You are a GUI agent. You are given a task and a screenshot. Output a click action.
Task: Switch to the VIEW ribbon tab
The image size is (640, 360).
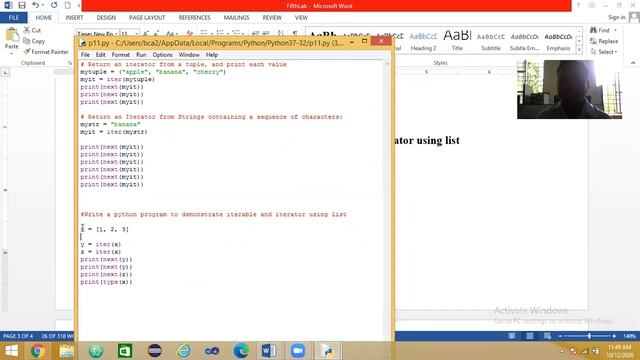click(x=301, y=18)
